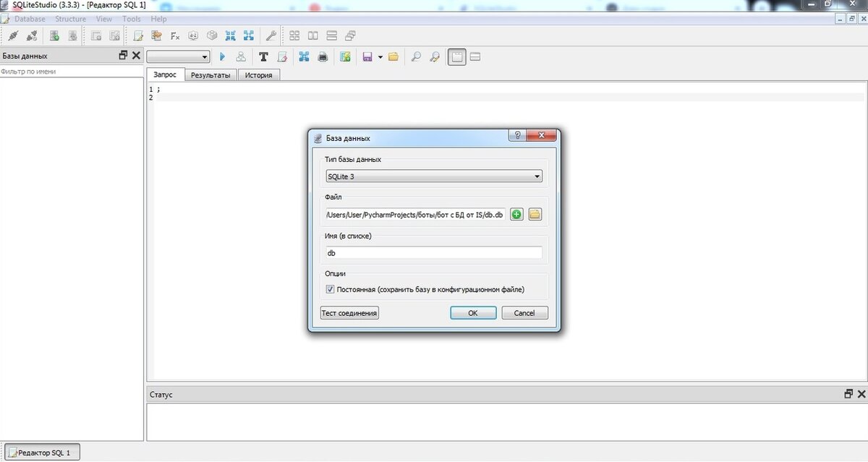The width and height of the screenshot is (868, 462).
Task: Load SQL from file folder icon
Action: coord(393,56)
